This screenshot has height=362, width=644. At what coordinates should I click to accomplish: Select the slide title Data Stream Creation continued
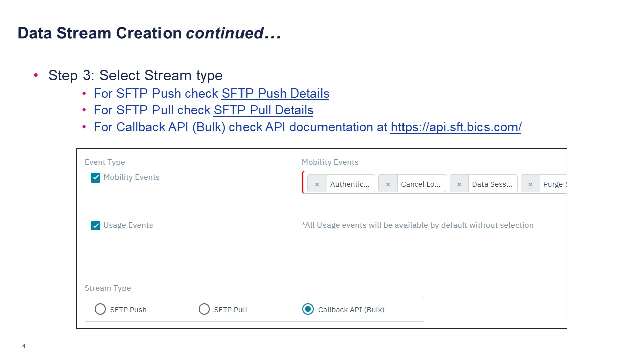[x=149, y=33]
